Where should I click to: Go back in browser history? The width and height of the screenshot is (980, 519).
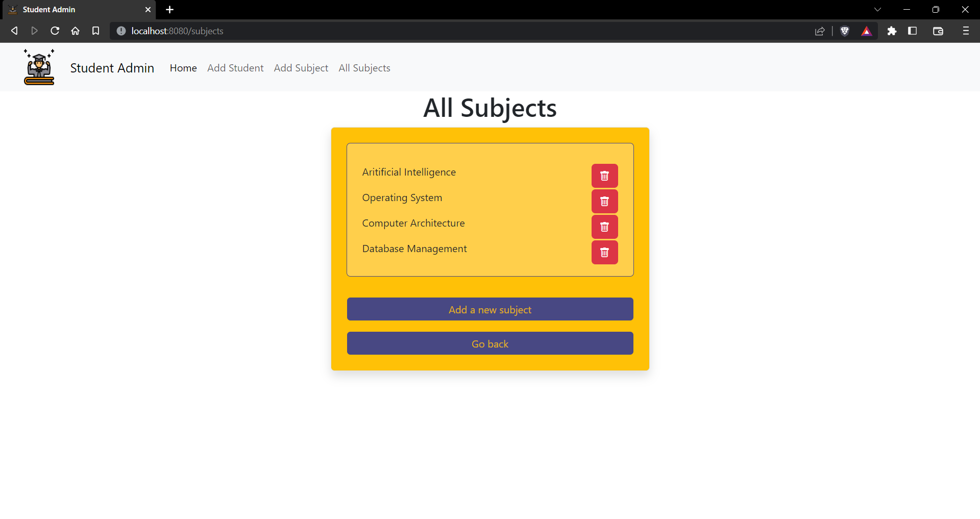point(14,31)
